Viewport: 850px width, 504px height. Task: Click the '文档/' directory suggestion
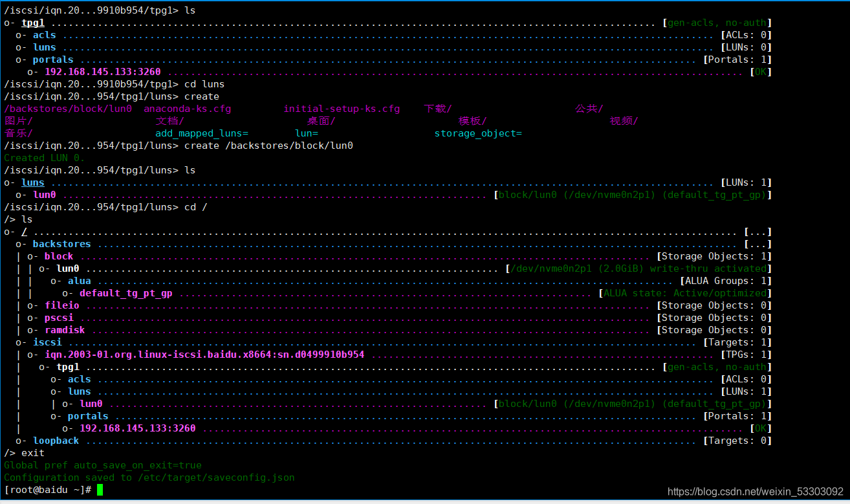[x=169, y=121]
